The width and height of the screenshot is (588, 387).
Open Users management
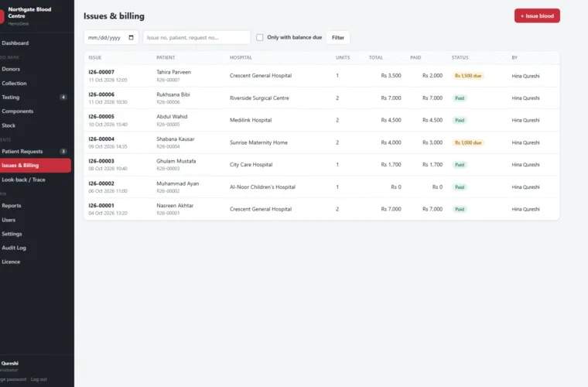[9, 220]
